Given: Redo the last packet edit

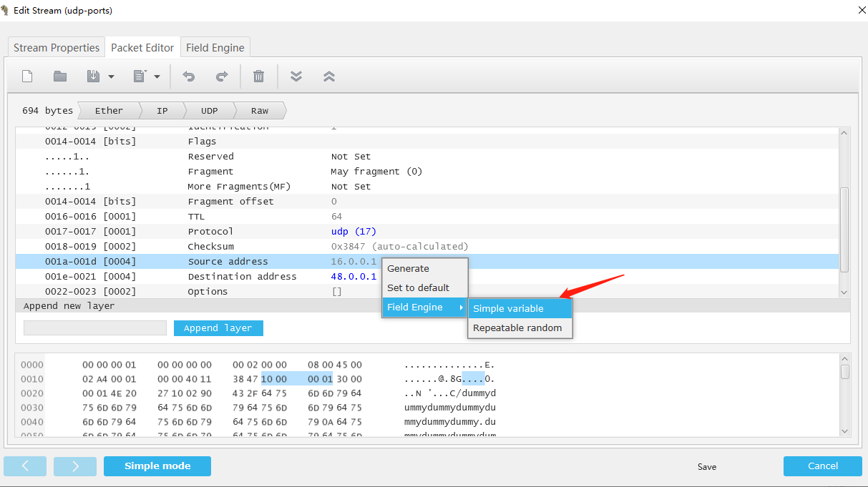Looking at the screenshot, I should pos(222,76).
